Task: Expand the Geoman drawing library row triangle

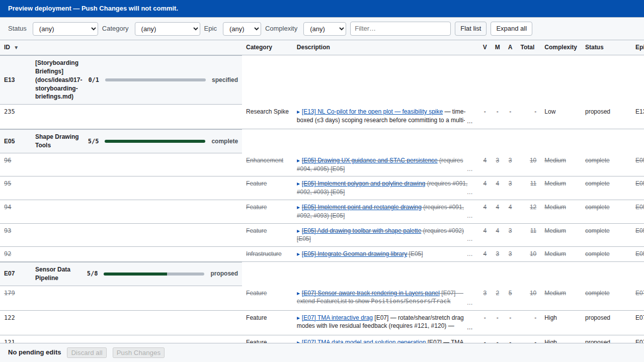Action: 298,254
